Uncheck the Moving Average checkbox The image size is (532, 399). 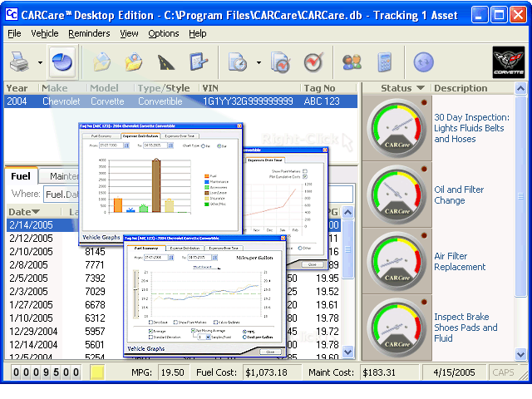(193, 331)
